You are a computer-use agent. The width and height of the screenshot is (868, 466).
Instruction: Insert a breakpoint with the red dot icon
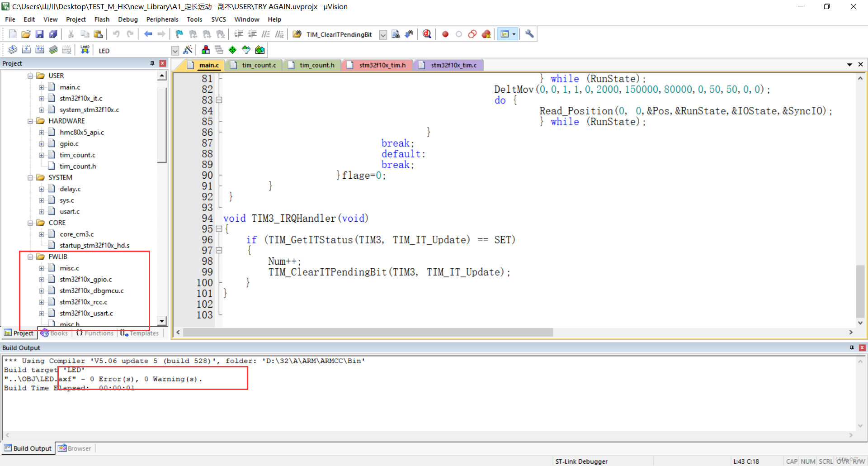point(445,34)
